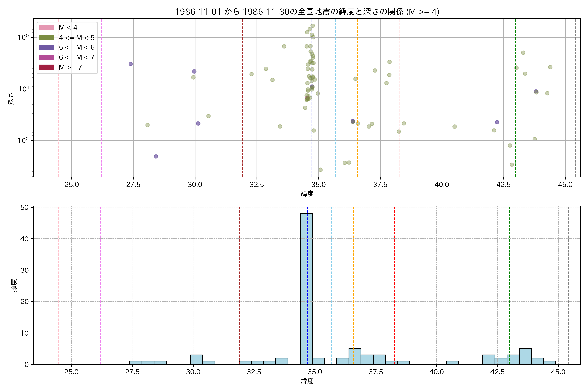Click the 頻度 y-axis label on the histogram

(14, 286)
